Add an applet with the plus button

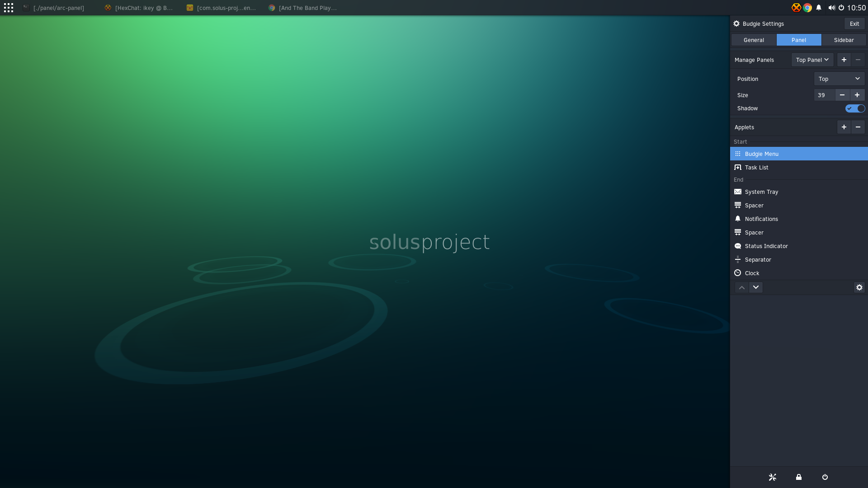pos(844,127)
